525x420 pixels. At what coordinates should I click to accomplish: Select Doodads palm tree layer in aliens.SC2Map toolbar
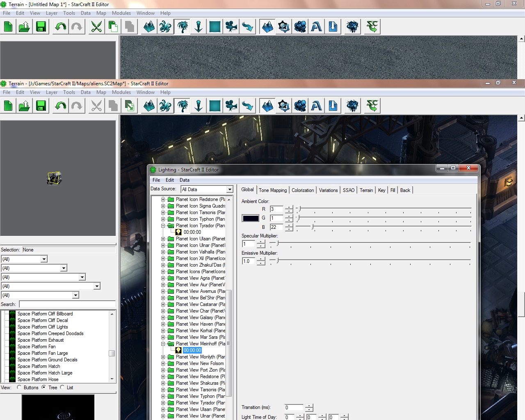[182, 106]
